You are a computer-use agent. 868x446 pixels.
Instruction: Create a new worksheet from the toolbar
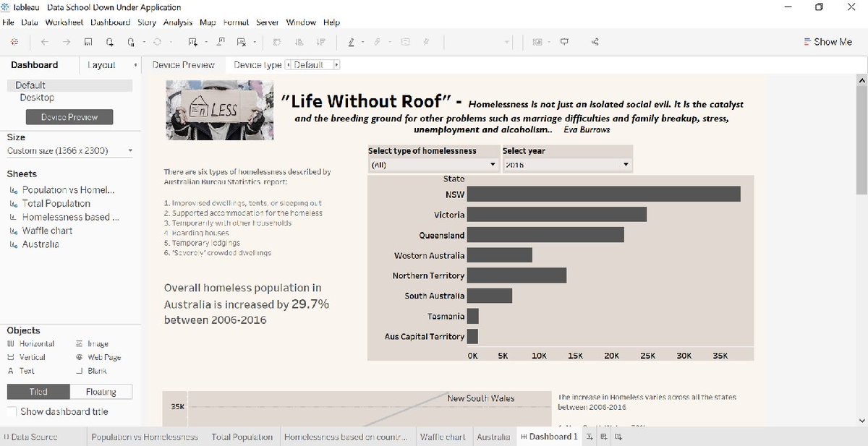click(x=193, y=41)
